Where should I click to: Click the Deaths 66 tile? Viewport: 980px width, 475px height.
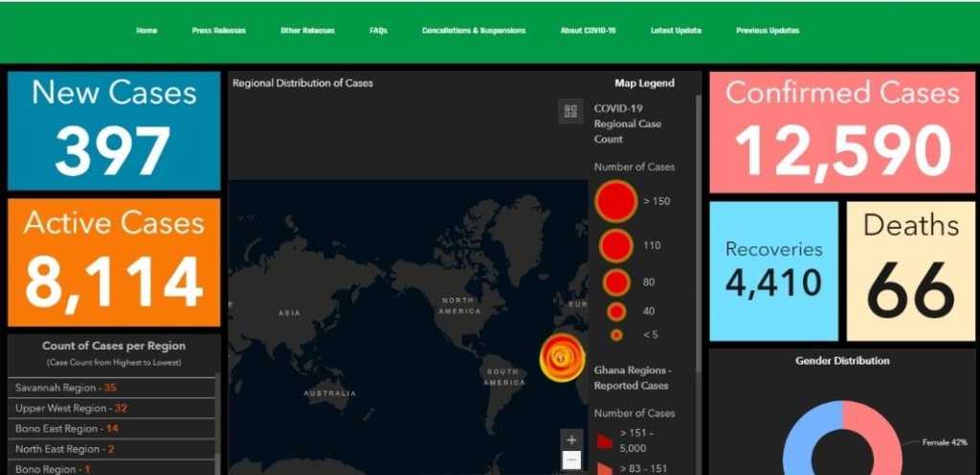click(911, 271)
